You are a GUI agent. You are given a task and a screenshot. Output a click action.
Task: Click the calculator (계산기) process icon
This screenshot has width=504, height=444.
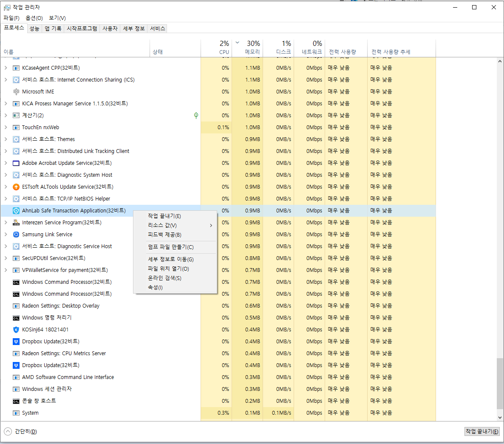click(16, 115)
